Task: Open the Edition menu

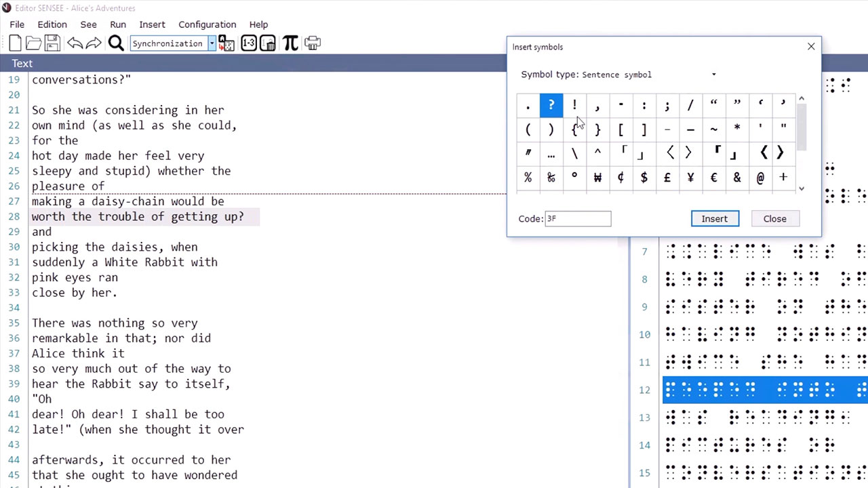Action: pos(52,24)
